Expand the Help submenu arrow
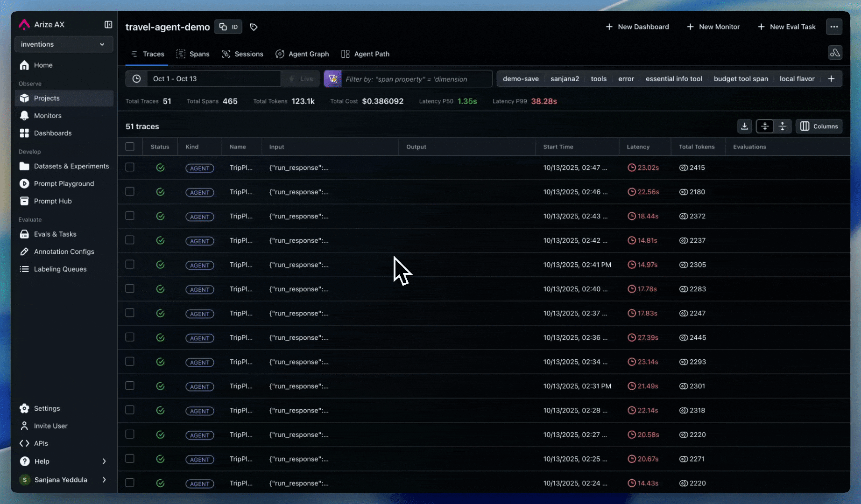The image size is (861, 504). (x=104, y=462)
